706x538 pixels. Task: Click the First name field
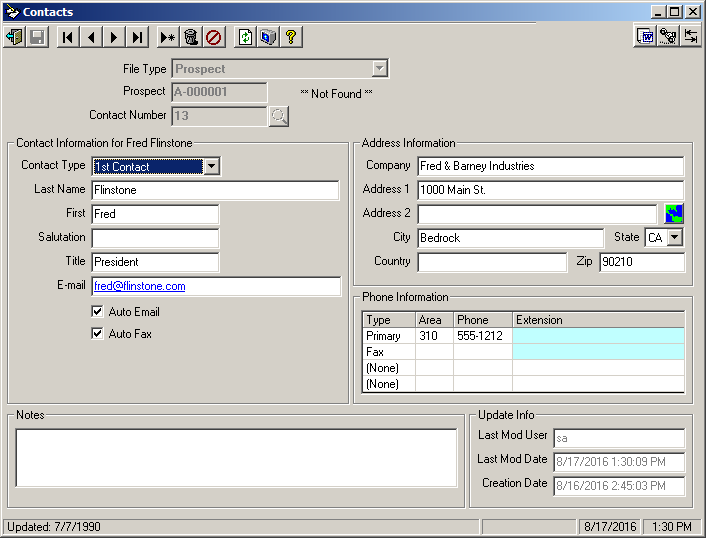[x=155, y=214]
